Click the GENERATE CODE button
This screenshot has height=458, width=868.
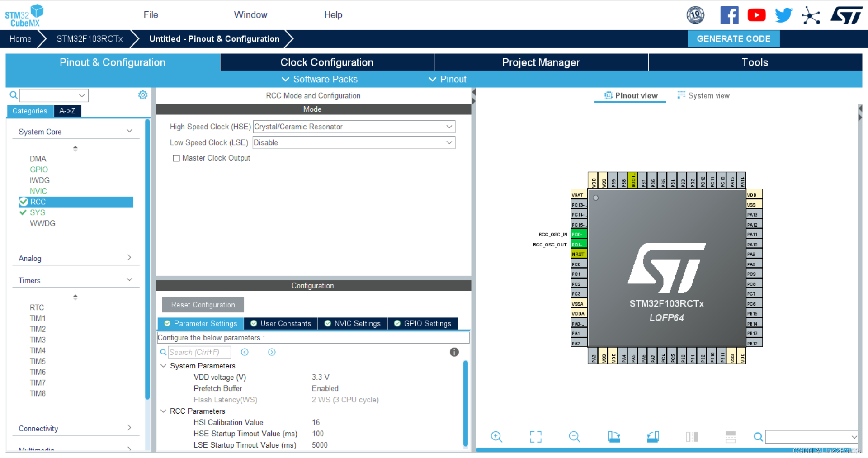(734, 39)
